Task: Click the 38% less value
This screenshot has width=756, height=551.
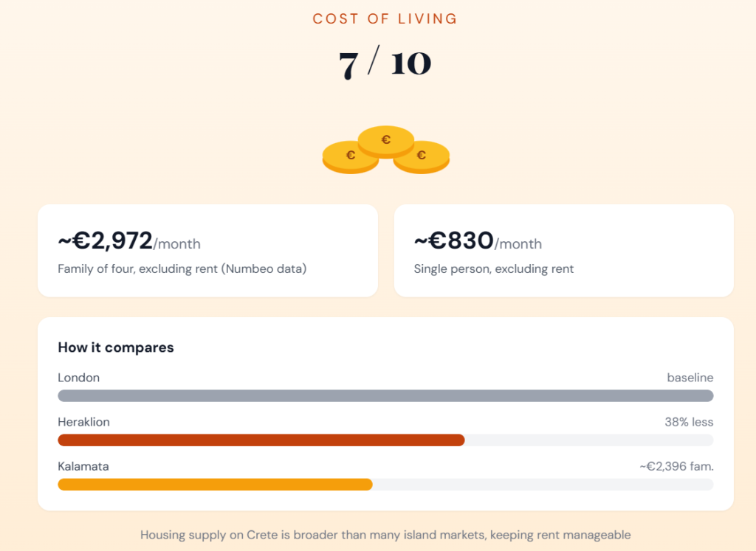Action: point(689,423)
